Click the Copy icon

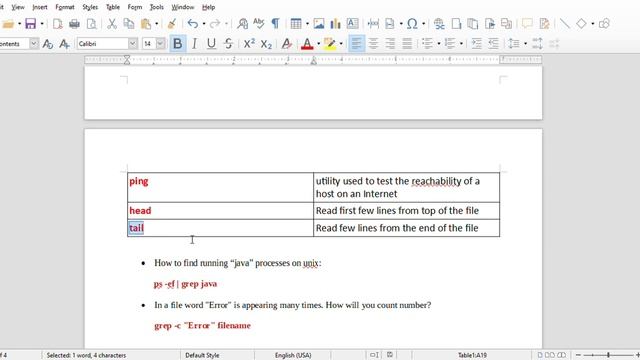point(129,24)
